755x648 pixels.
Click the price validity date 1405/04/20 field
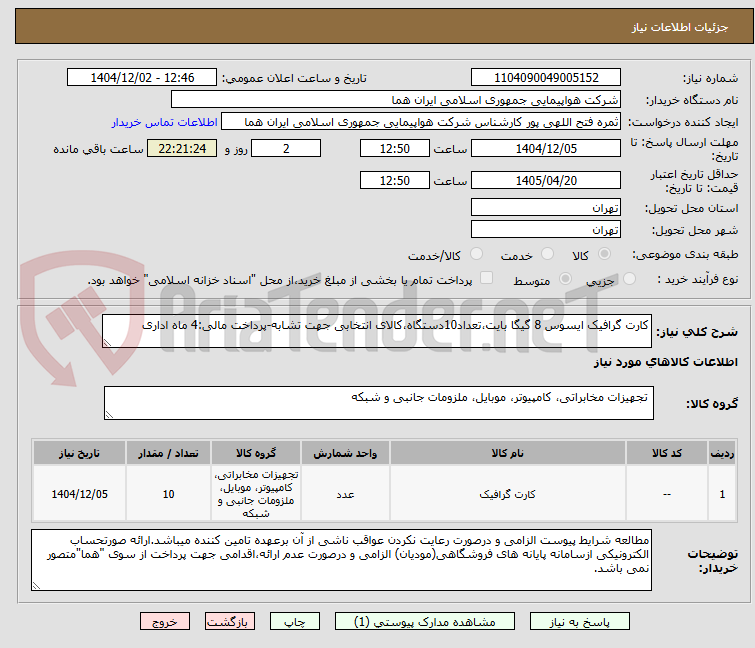[546, 181]
